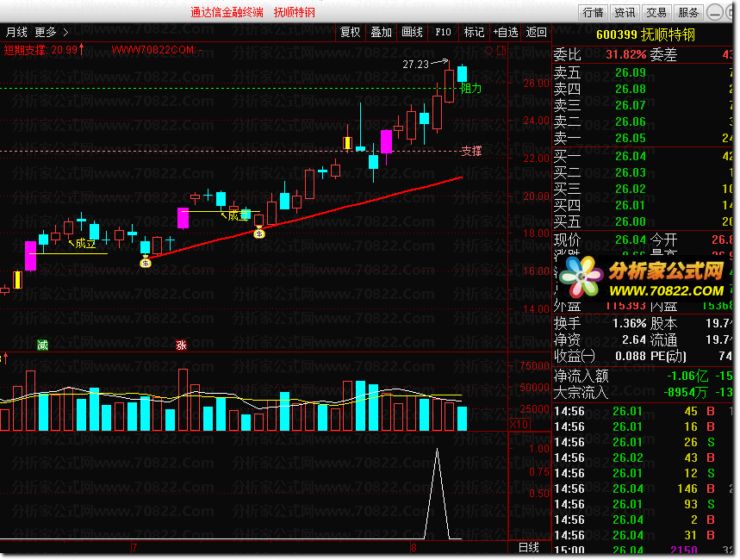Select the 15:00 trade row with 2150
The width and height of the screenshot is (740, 560).
643,550
